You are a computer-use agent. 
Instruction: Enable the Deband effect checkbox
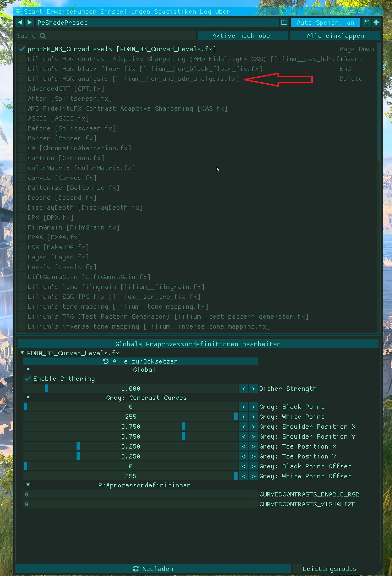coord(22,198)
